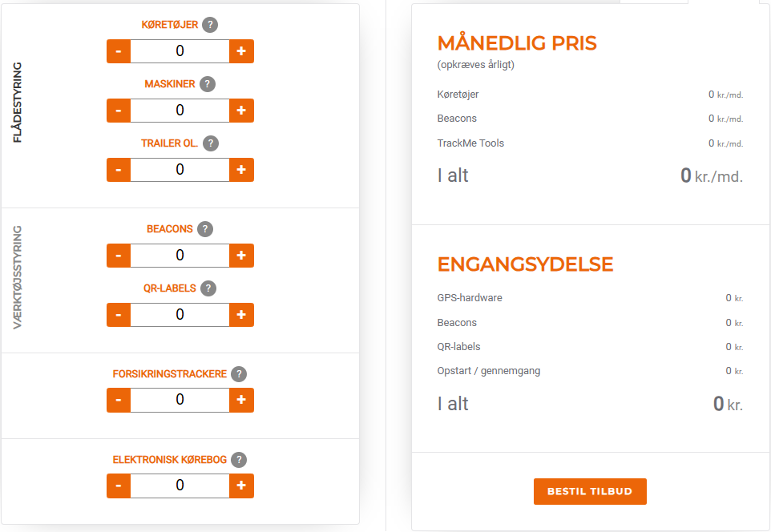Add a Forsikringstrackere with plus
The height and width of the screenshot is (532, 771).
pyautogui.click(x=241, y=400)
